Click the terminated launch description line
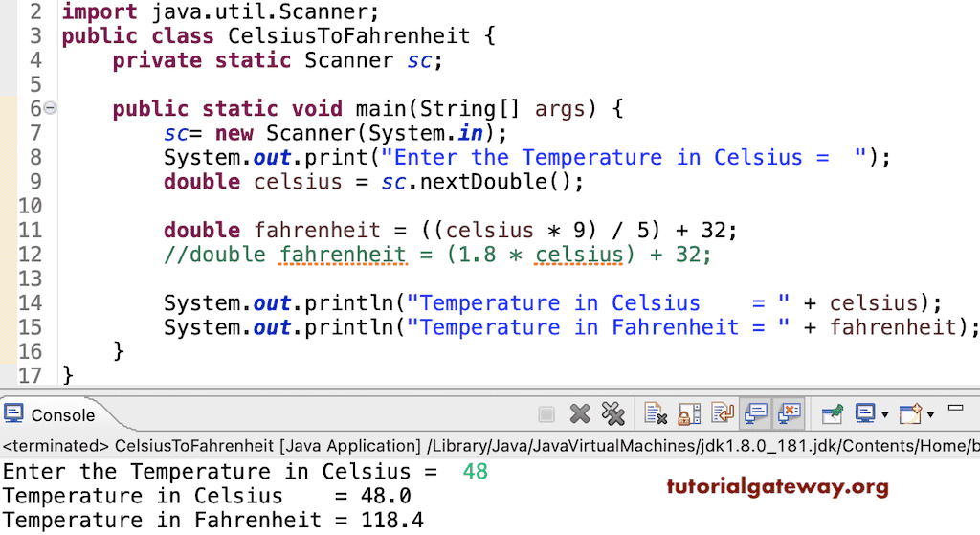980x535 pixels. pos(490,446)
